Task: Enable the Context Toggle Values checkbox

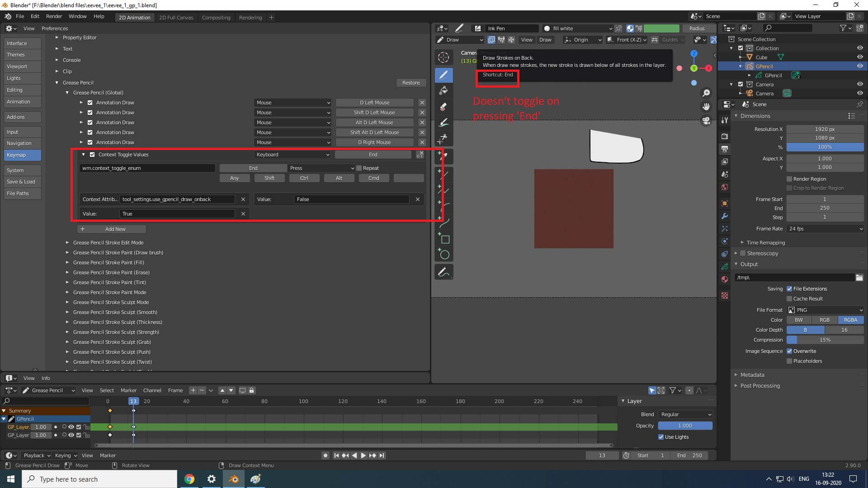Action: point(92,155)
